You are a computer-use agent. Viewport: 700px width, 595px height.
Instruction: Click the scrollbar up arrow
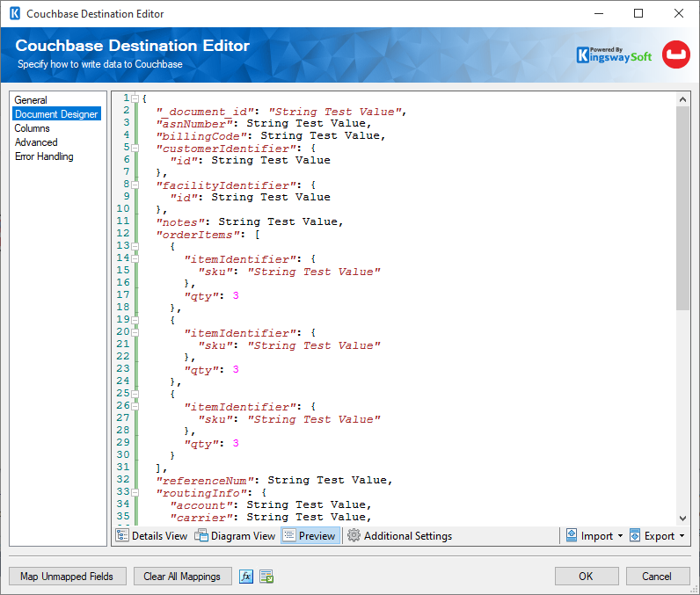682,99
